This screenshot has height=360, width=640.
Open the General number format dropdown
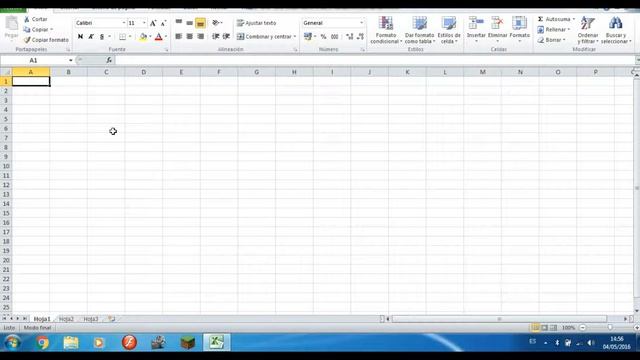(x=361, y=23)
